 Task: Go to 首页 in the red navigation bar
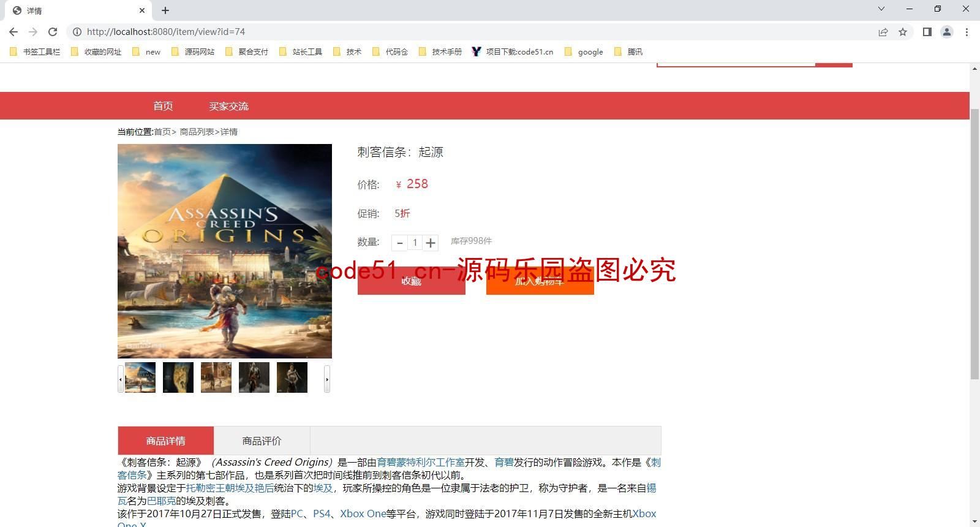[x=163, y=106]
